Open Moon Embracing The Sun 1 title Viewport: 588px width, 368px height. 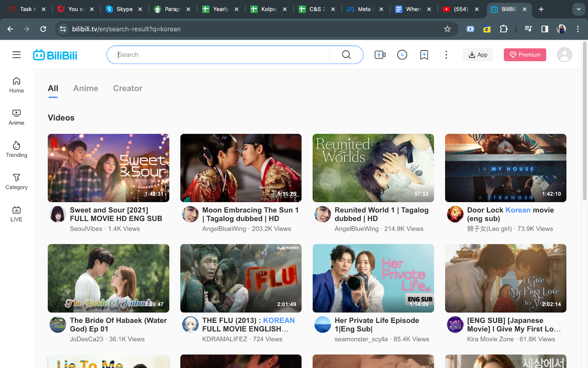coord(250,214)
